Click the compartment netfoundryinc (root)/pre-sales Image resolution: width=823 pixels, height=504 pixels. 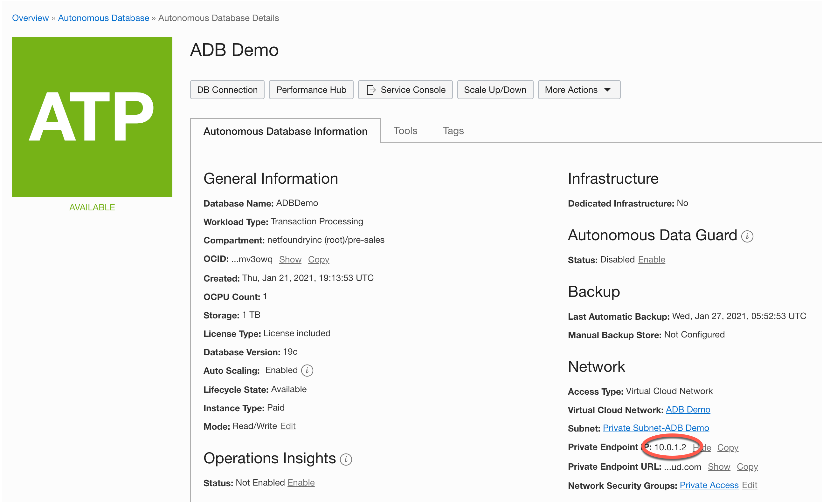tap(326, 240)
